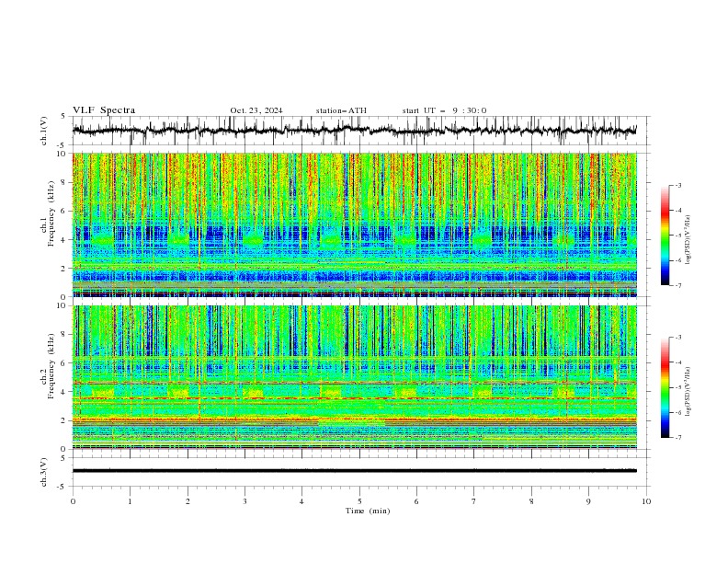The width and height of the screenshot is (728, 563).
Task: Click the ch.2 spectrogram panel
Action: 355,377
